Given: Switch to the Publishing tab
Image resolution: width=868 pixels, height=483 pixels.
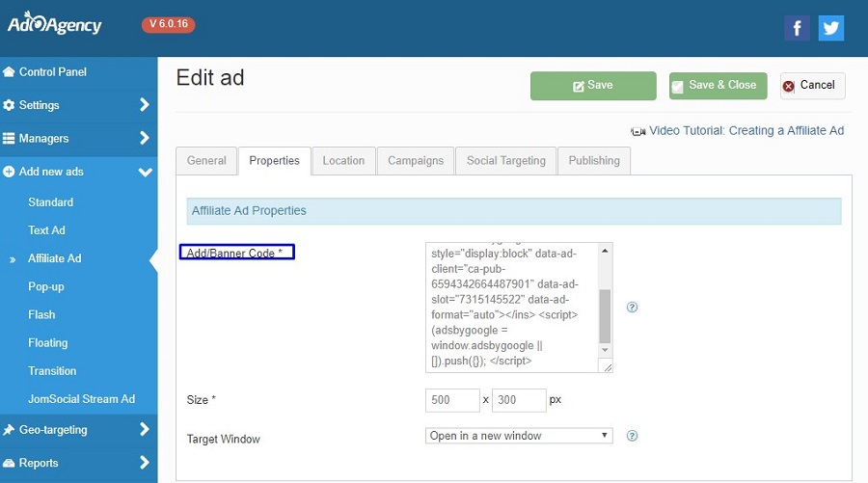Looking at the screenshot, I should click(594, 160).
